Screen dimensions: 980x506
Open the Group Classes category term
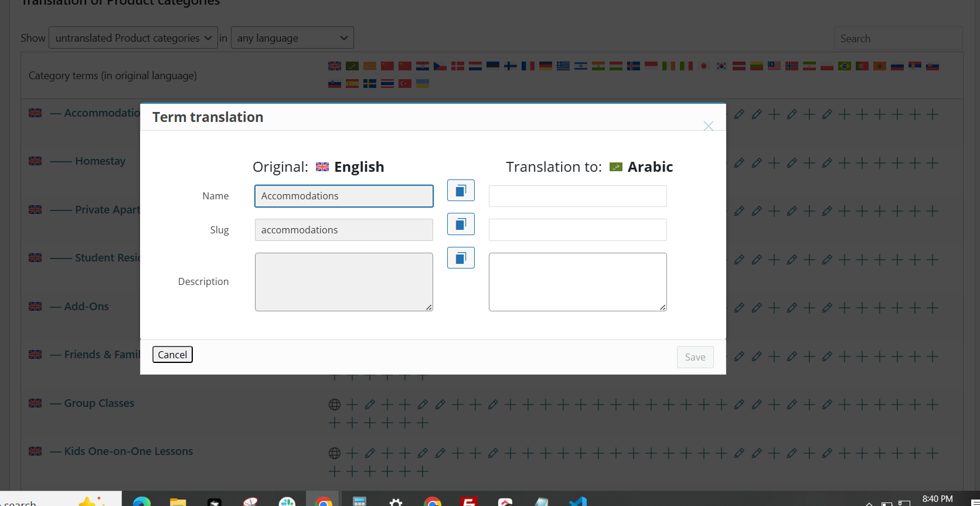pos(99,403)
